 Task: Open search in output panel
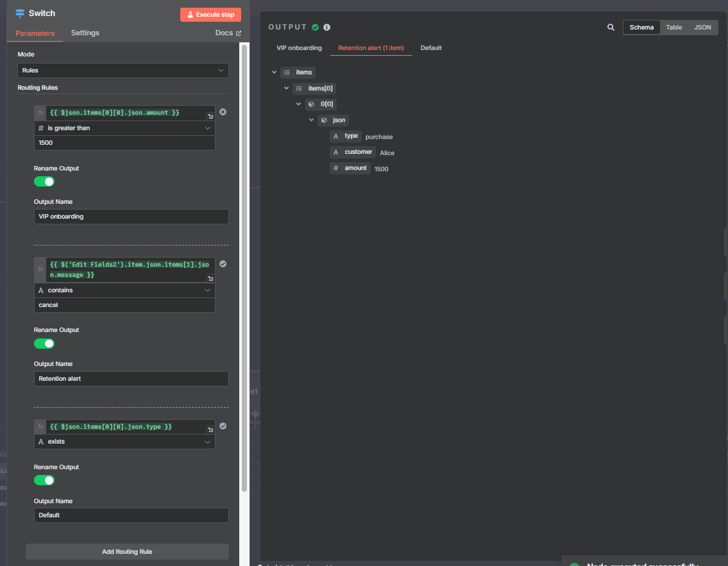tap(611, 28)
